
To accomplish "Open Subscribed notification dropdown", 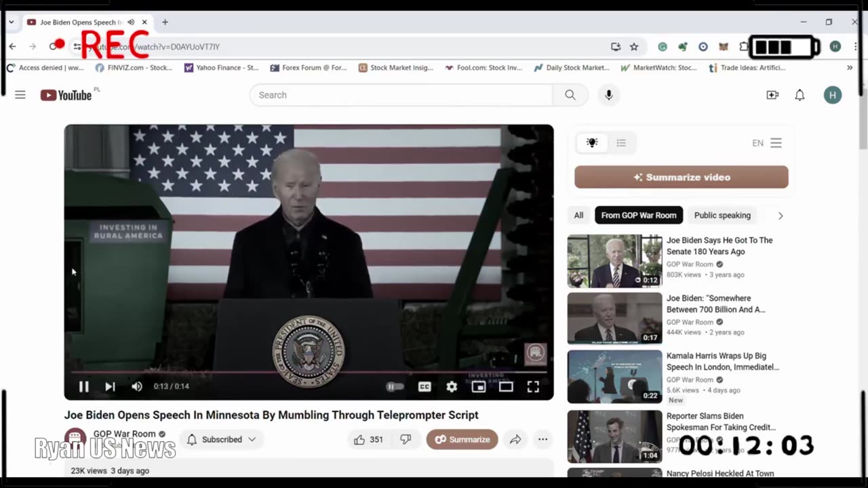I will click(222, 439).
